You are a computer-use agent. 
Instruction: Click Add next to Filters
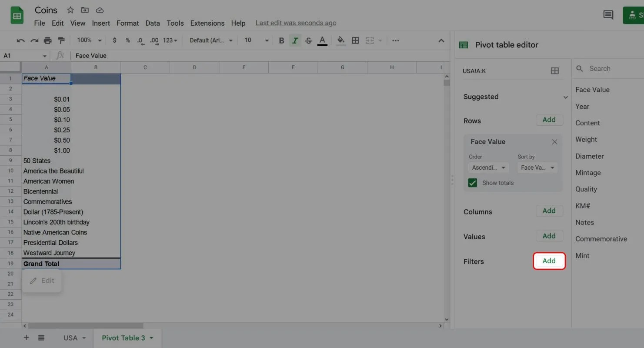549,261
